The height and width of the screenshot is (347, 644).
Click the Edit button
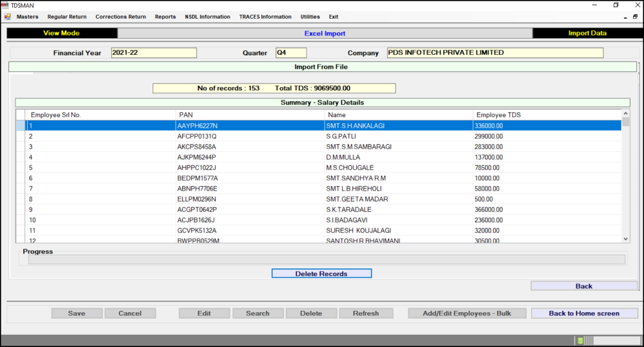click(x=204, y=314)
